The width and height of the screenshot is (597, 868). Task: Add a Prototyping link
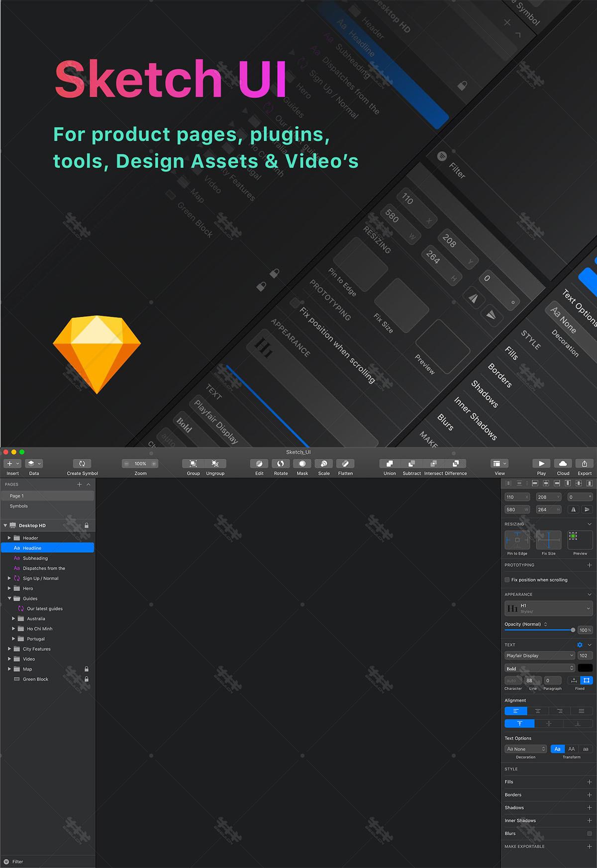(590, 565)
